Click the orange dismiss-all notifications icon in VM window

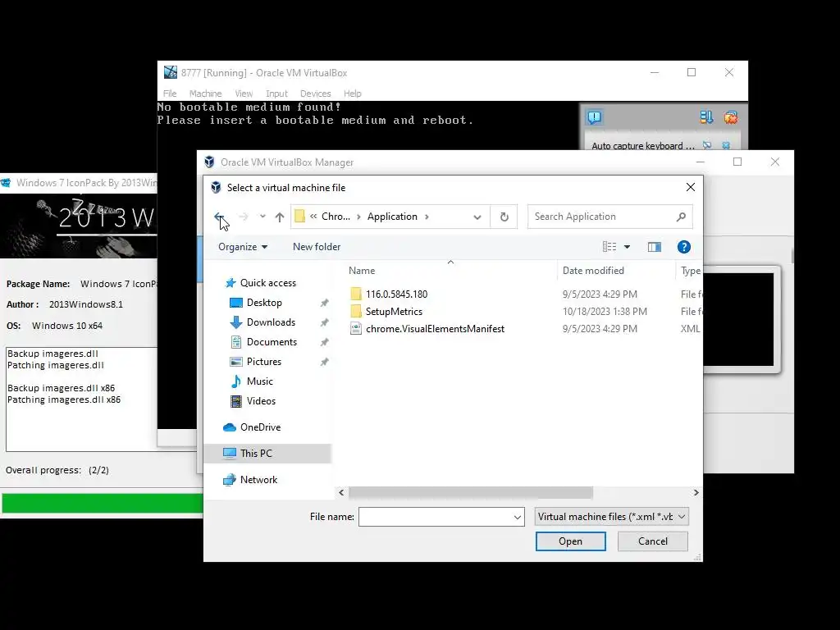730,117
